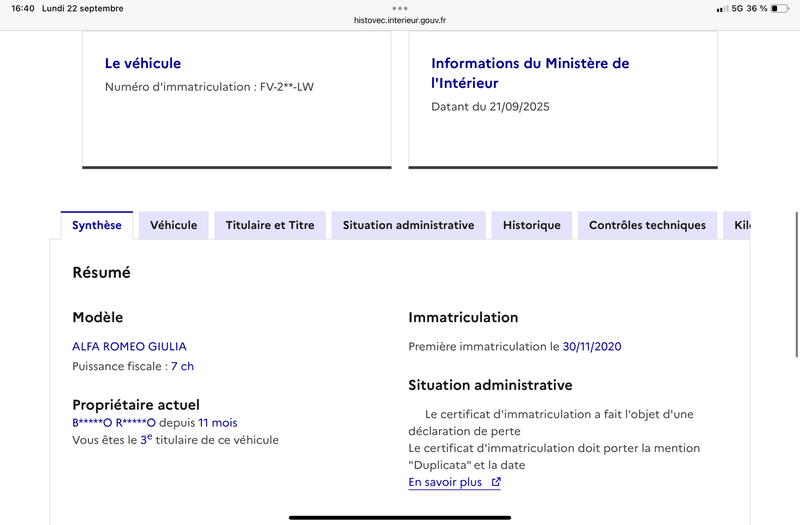Click the external link icon after En savoir plus

(x=496, y=482)
